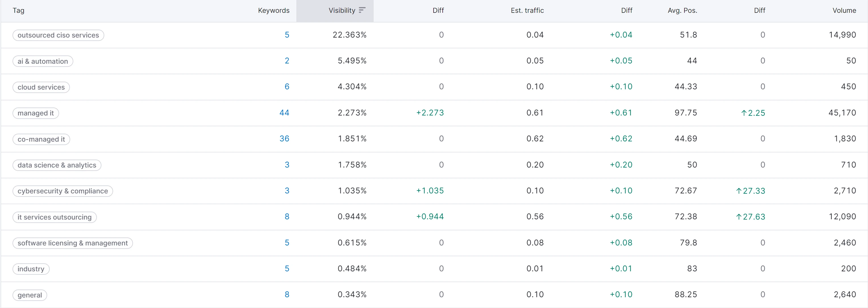Image resolution: width=868 pixels, height=308 pixels.
Task: Open the ai & automation tag
Action: pyautogui.click(x=43, y=61)
